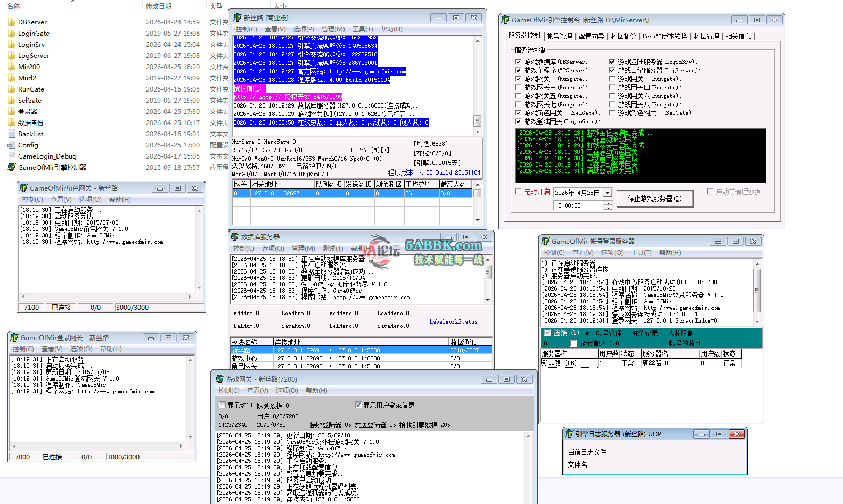The height and width of the screenshot is (504, 843).
Task: Tick the 定时开启 scheduled start checkbox
Action: (x=519, y=192)
